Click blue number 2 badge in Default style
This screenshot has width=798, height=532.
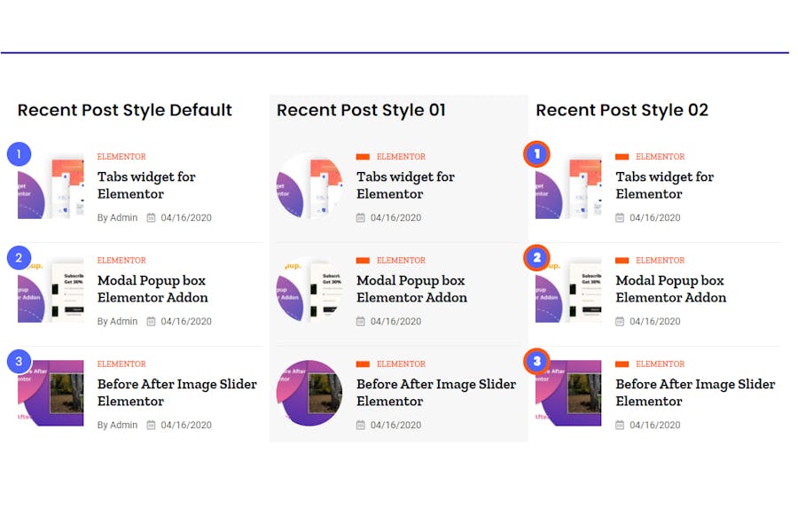[x=19, y=258]
